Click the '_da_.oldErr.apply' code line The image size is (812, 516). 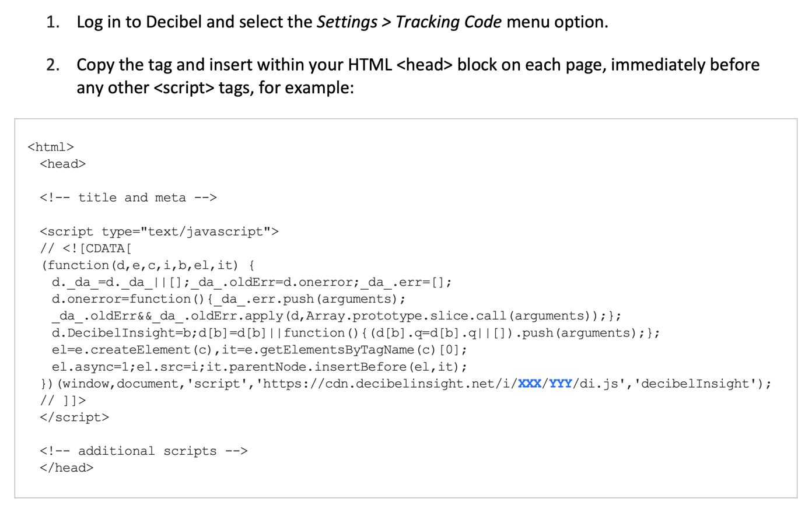pos(336,316)
